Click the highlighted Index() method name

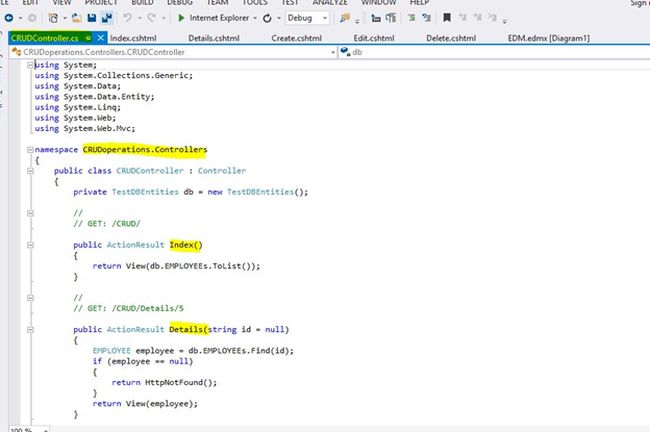pyautogui.click(x=186, y=245)
